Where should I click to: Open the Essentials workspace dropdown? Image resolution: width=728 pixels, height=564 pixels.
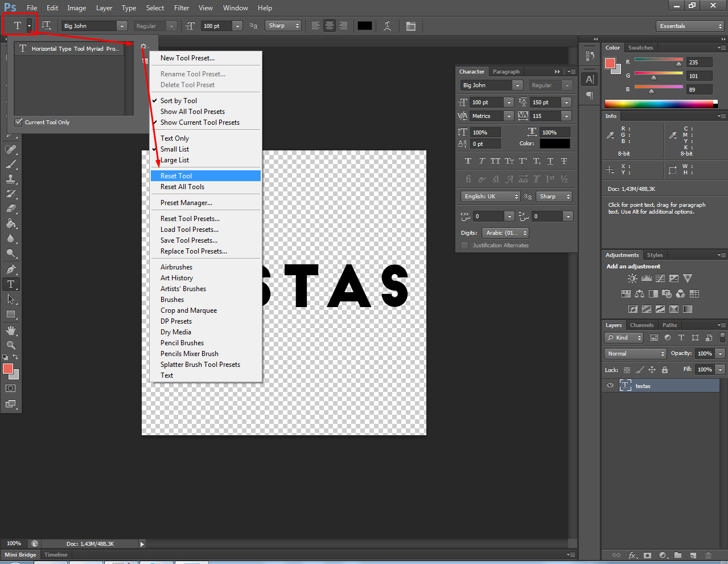(690, 26)
